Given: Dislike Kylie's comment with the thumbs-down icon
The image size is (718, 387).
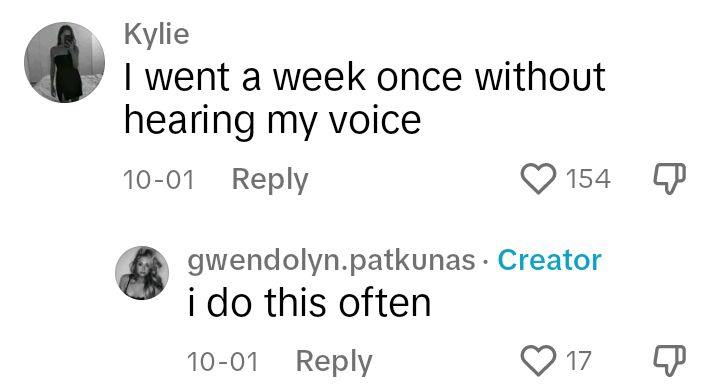Looking at the screenshot, I should 669,179.
